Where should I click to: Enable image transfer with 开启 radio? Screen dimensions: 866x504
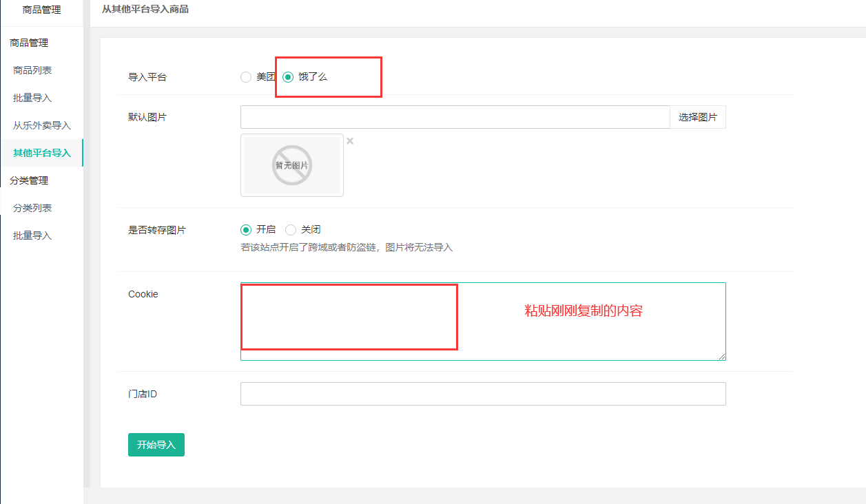click(246, 230)
